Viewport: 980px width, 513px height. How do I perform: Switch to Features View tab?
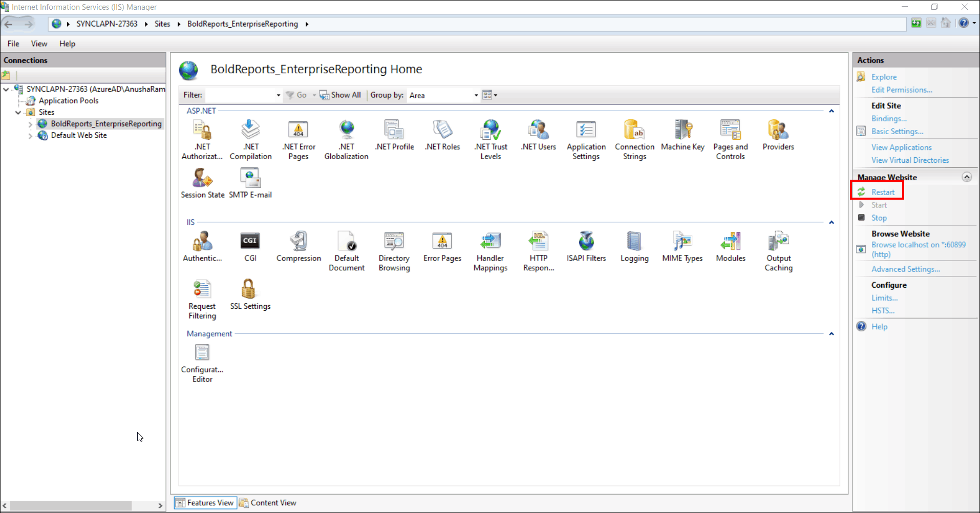click(205, 503)
